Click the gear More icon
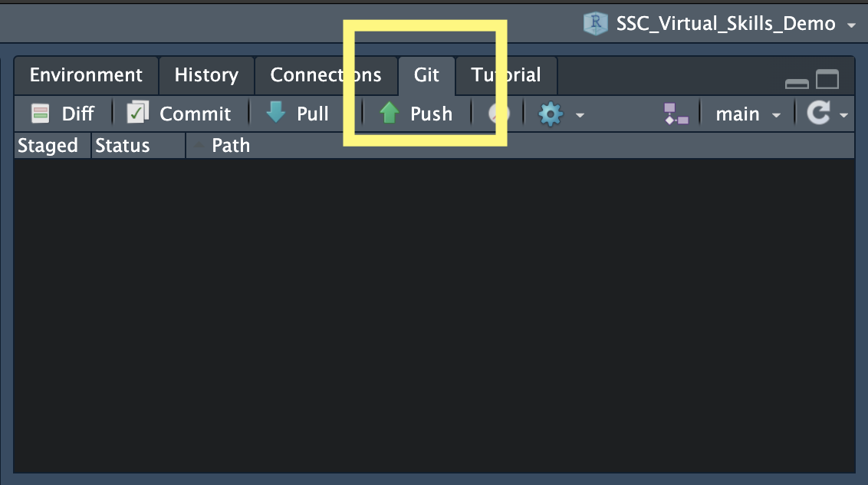The width and height of the screenshot is (868, 485). click(x=551, y=114)
